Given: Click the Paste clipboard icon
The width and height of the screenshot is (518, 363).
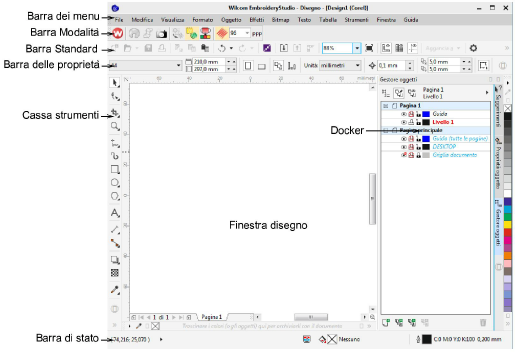Looking at the screenshot, I should pyautogui.click(x=205, y=49).
